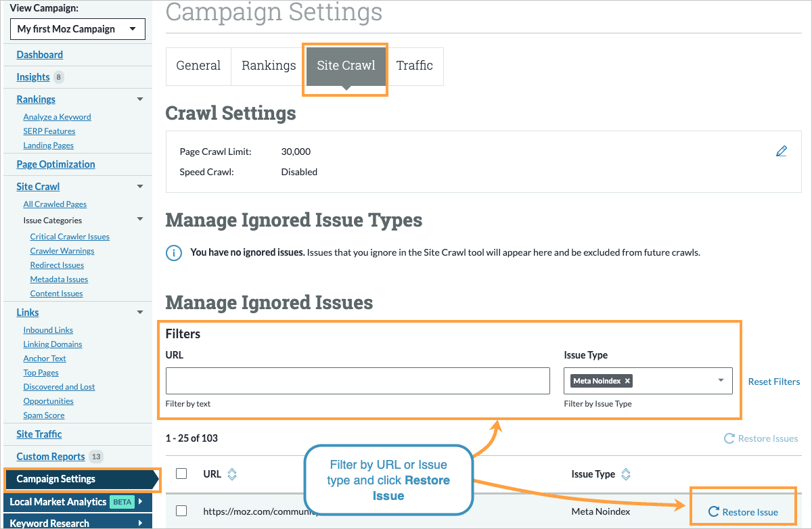Check the checkbox on the moz.com issue row

click(x=181, y=511)
